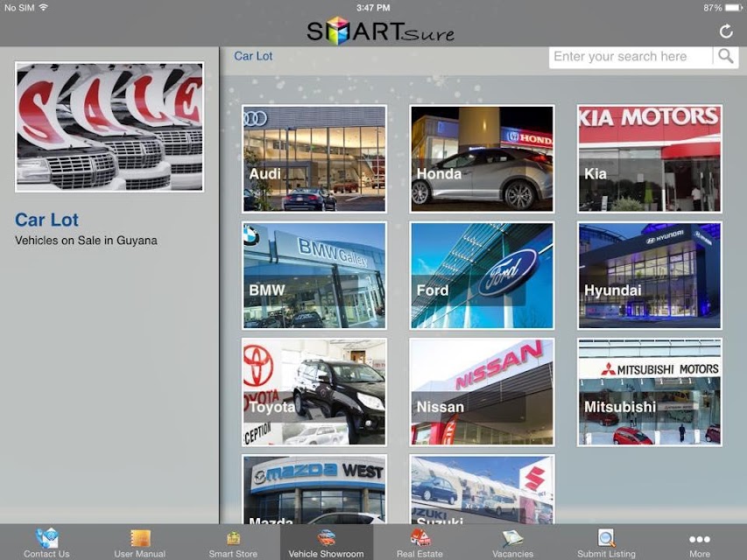Image resolution: width=747 pixels, height=560 pixels.
Task: Open the Toyota tile
Action: 314,392
